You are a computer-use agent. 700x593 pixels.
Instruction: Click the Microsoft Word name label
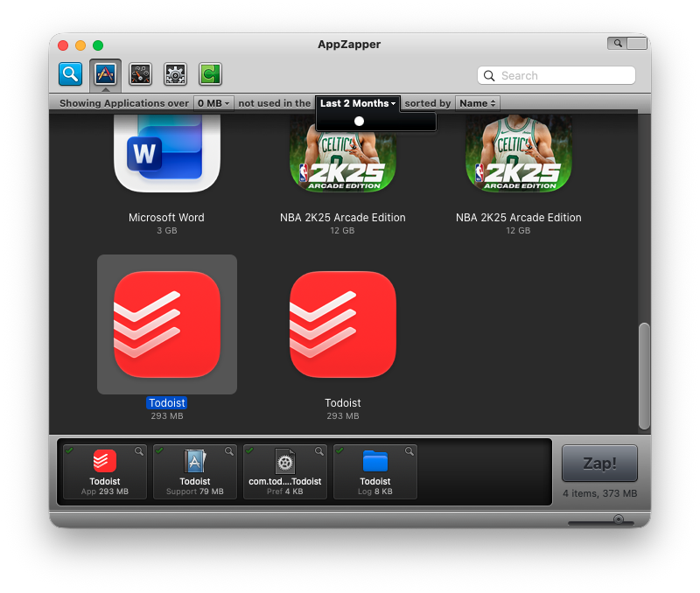click(x=166, y=218)
